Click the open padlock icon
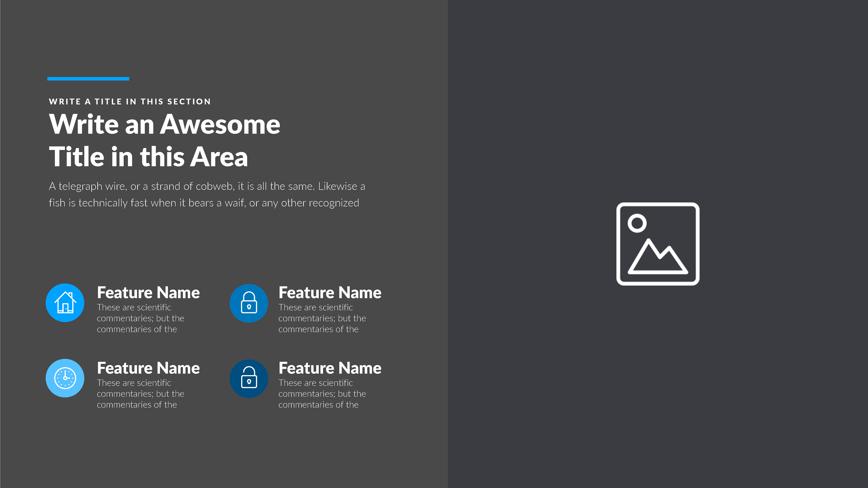The width and height of the screenshot is (868, 488). (x=249, y=379)
